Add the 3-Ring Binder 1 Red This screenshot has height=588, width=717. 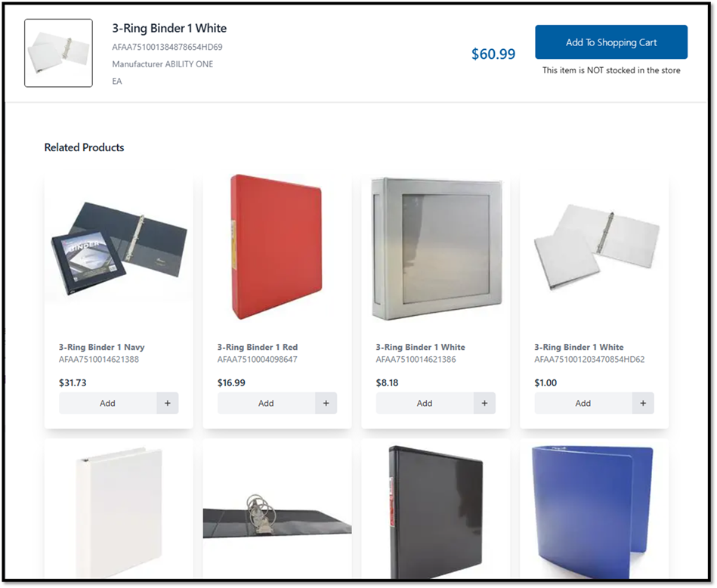click(266, 403)
